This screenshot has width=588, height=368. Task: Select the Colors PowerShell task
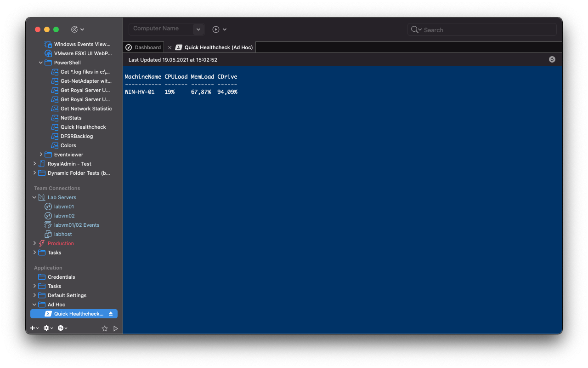pos(68,145)
